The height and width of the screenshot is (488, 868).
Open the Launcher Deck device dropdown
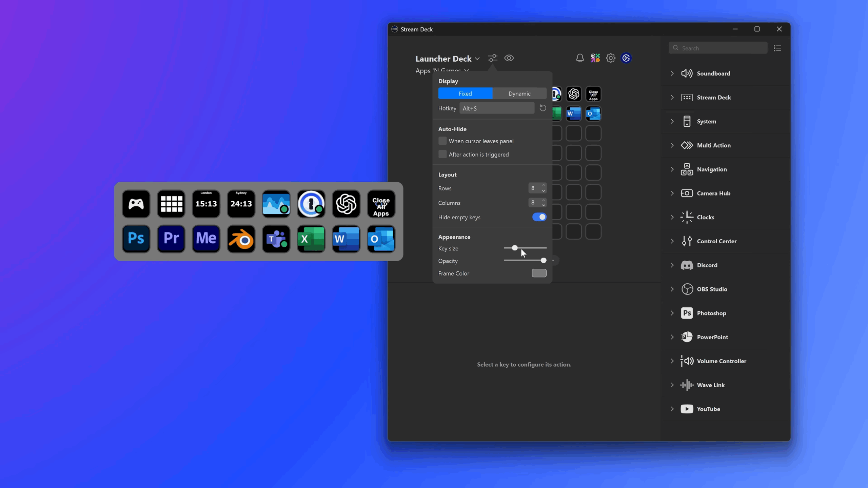click(x=448, y=58)
